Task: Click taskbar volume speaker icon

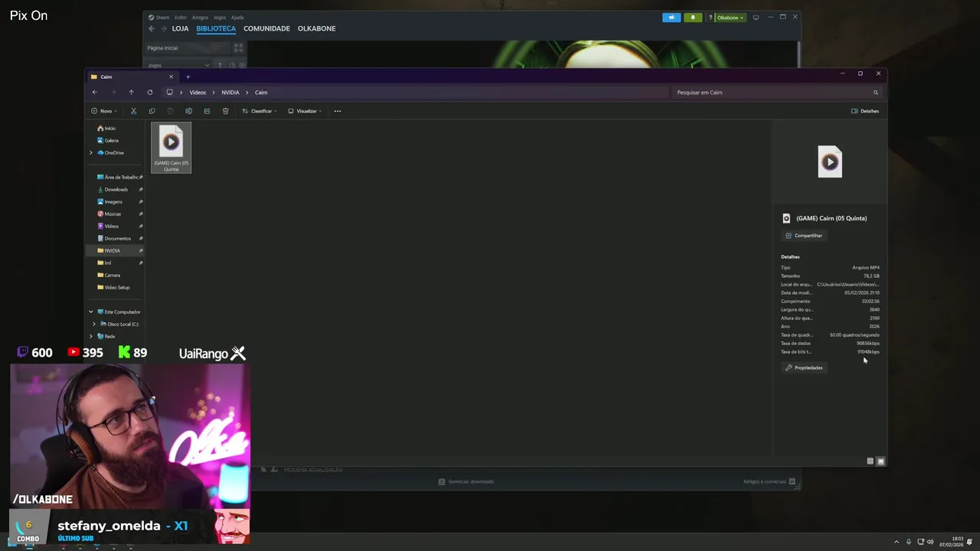Action: coord(930,542)
